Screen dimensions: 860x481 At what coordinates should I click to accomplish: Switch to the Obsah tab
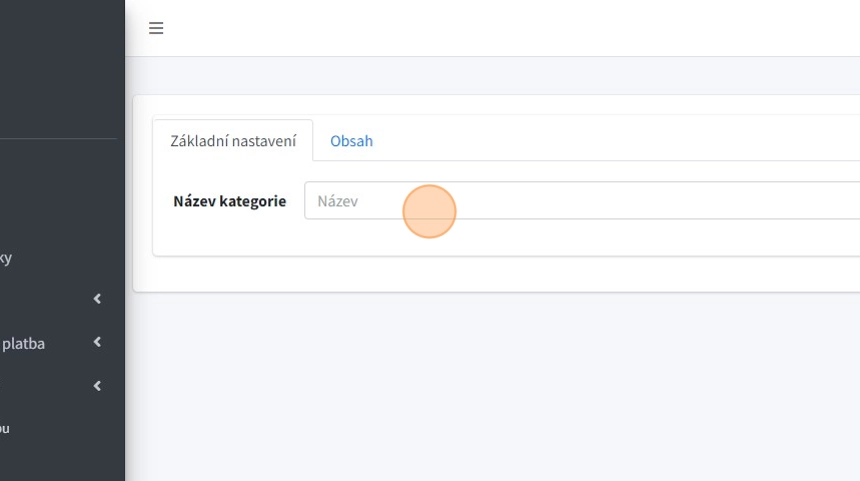tap(351, 141)
